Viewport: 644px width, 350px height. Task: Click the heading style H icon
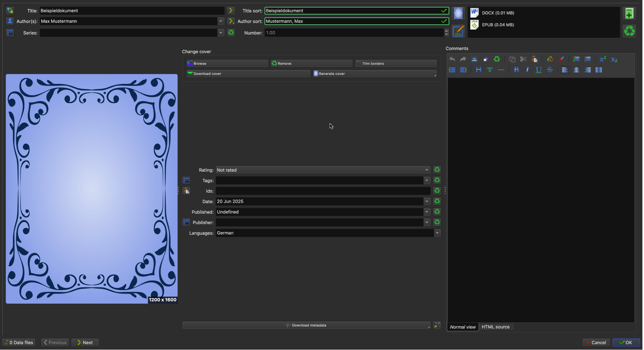pyautogui.click(x=478, y=70)
